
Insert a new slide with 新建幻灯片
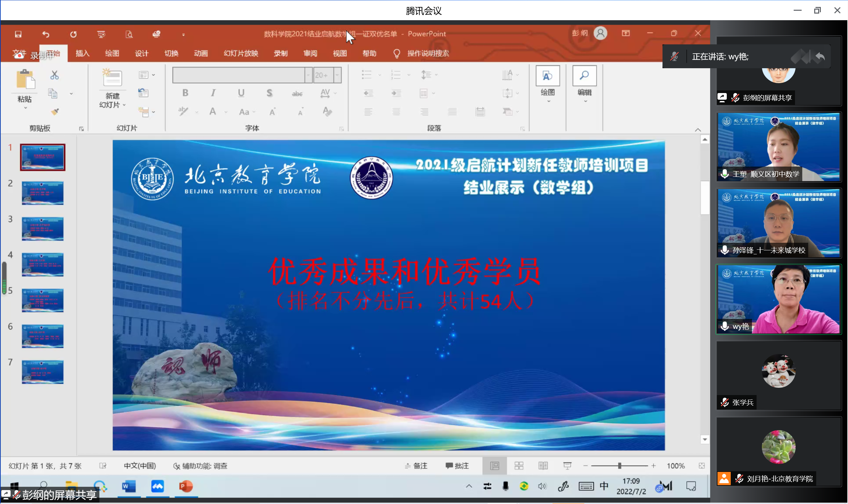click(x=112, y=88)
